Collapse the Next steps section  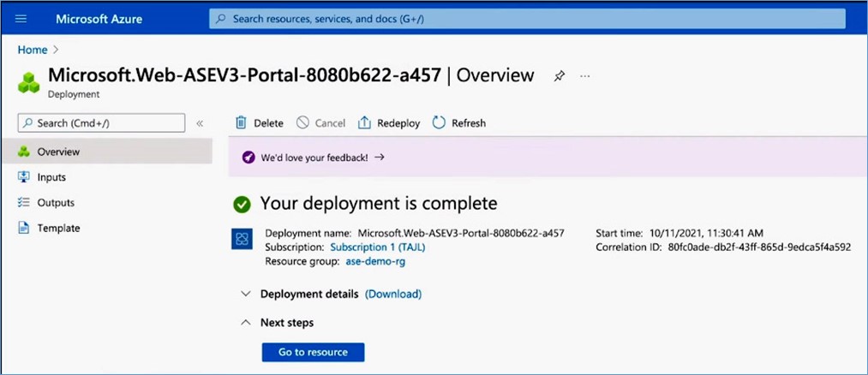(x=246, y=323)
